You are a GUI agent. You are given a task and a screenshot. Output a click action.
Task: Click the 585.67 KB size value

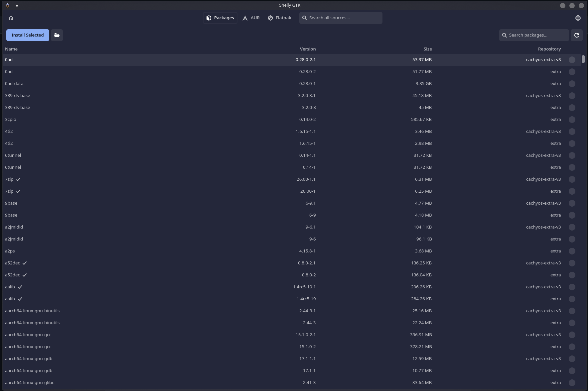click(421, 120)
